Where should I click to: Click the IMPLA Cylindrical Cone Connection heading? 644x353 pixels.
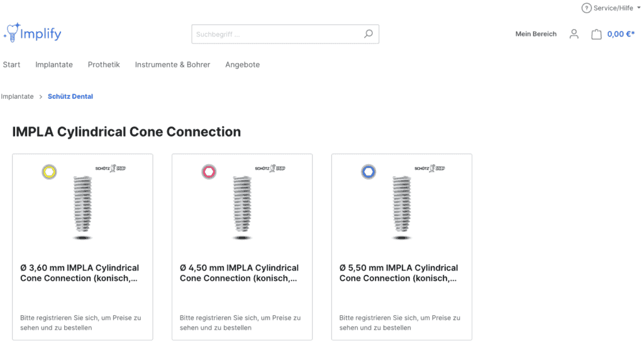coord(126,132)
